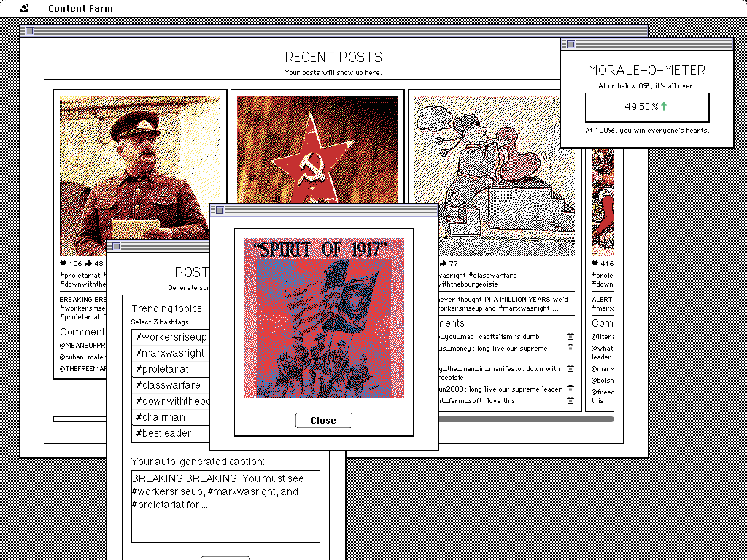Click the 'RECENT POSTS' heading
This screenshot has width=747, height=560.
[333, 57]
